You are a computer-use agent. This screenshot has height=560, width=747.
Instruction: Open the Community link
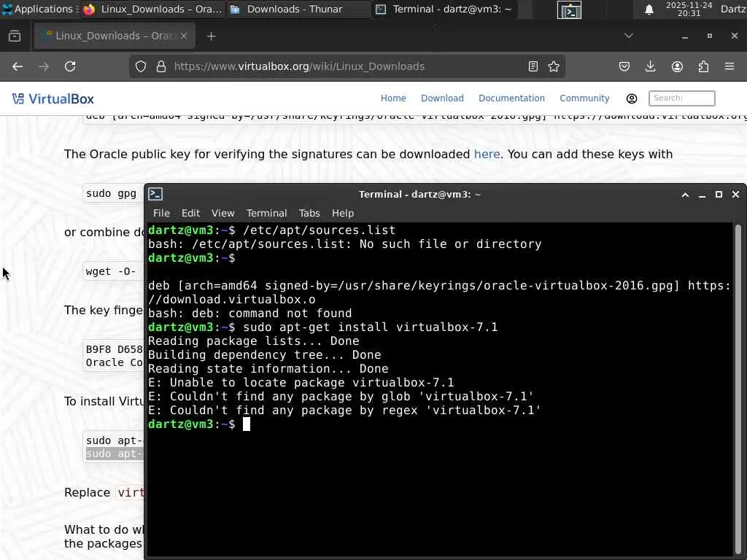[x=584, y=98]
